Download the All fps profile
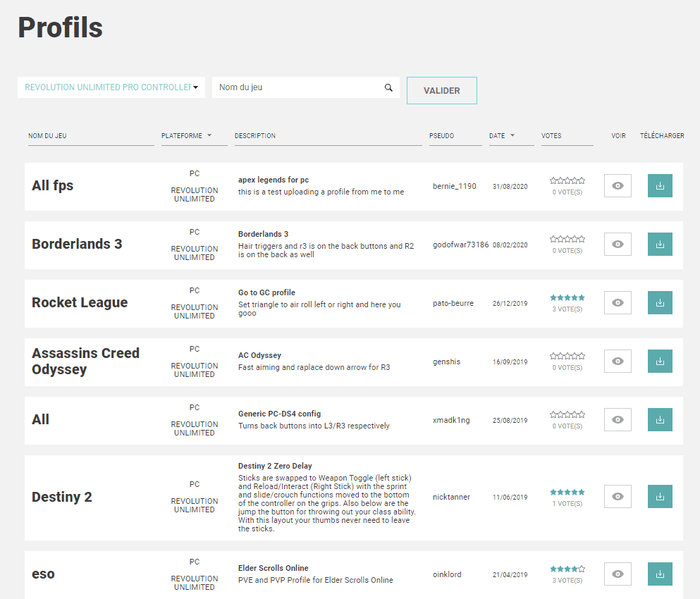 pyautogui.click(x=660, y=186)
